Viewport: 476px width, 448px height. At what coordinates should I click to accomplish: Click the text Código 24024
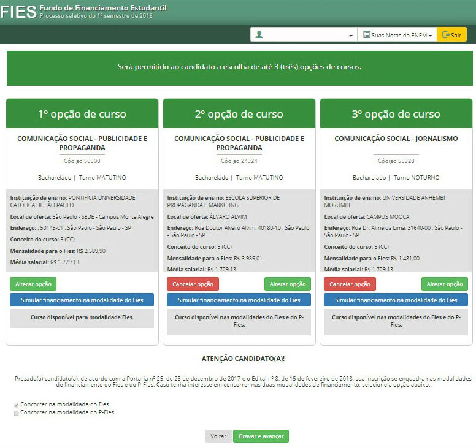239,161
